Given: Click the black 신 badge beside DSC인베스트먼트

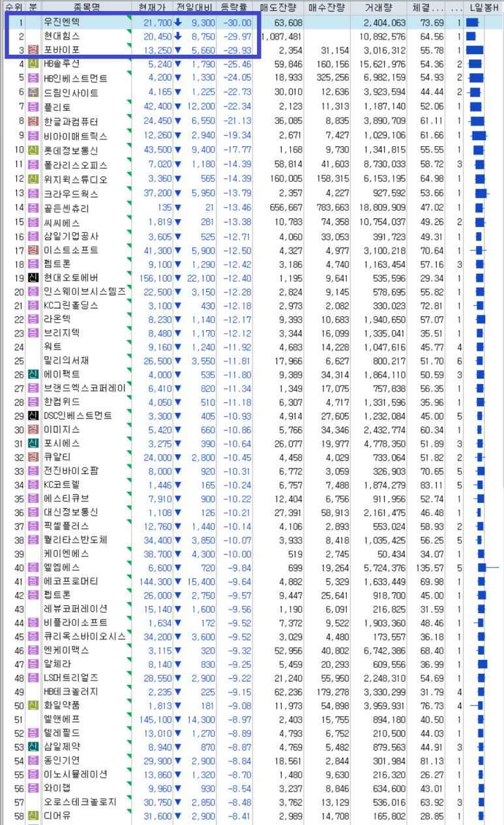Looking at the screenshot, I should (x=33, y=415).
